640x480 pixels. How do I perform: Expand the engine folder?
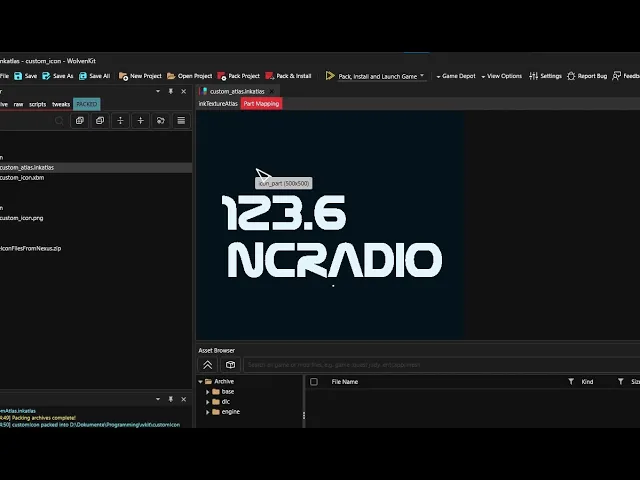click(x=208, y=412)
